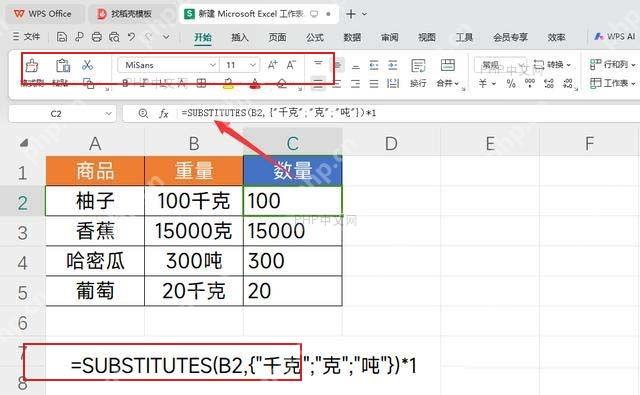Expand the quick access toolbar chevron
Screen dimensions: 640x395
(x=166, y=37)
